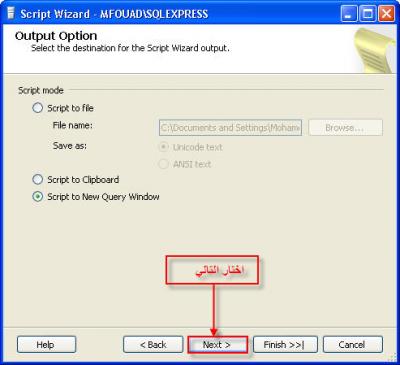Cancel the Script Wizard
This screenshot has height=365, width=400.
click(353, 345)
